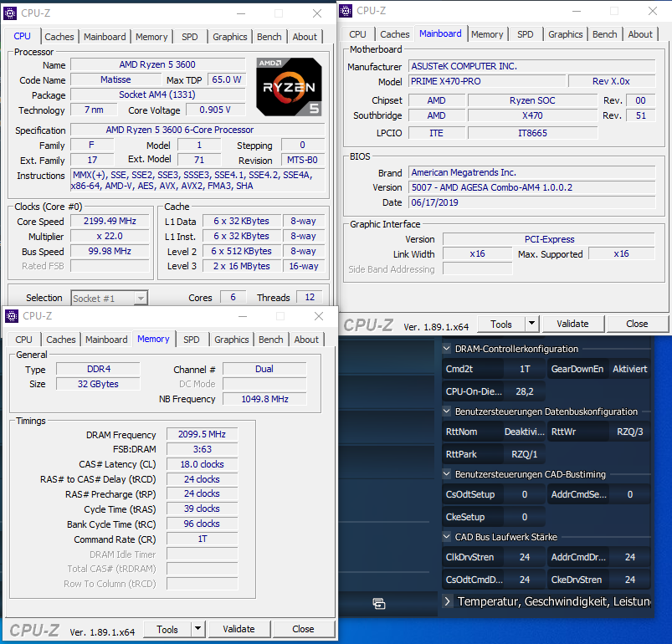Open Tools dropdown arrow in Memory window

click(197, 629)
